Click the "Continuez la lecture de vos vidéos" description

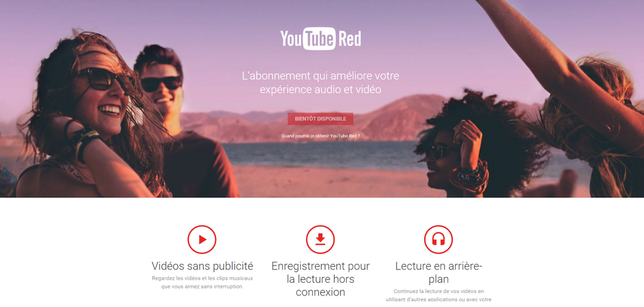click(439, 292)
